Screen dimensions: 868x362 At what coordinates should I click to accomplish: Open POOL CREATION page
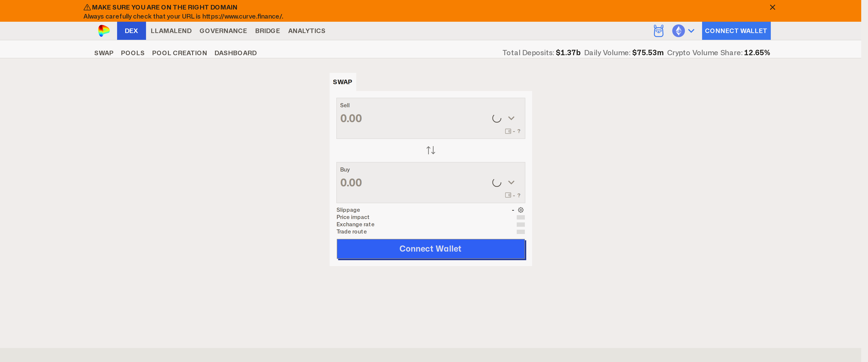coord(180,53)
